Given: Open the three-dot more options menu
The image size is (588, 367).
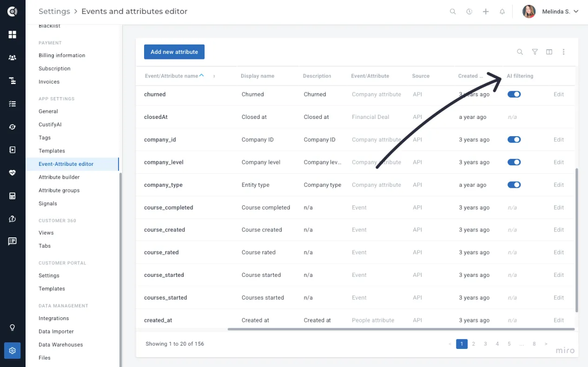Looking at the screenshot, I should click(563, 52).
